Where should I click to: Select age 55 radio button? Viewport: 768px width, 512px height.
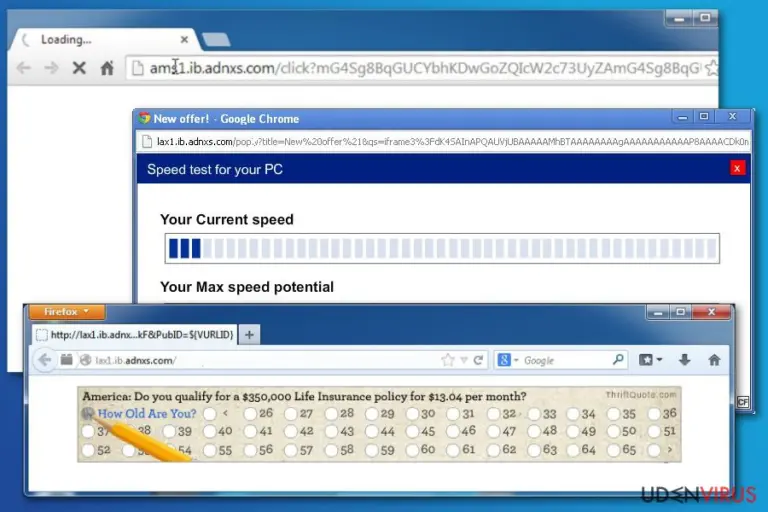click(210, 451)
